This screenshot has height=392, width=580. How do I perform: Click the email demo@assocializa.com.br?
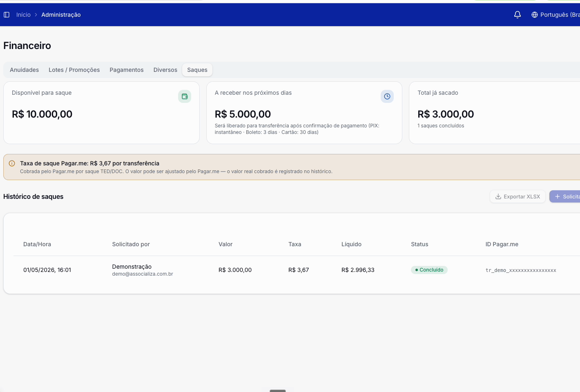tap(143, 274)
